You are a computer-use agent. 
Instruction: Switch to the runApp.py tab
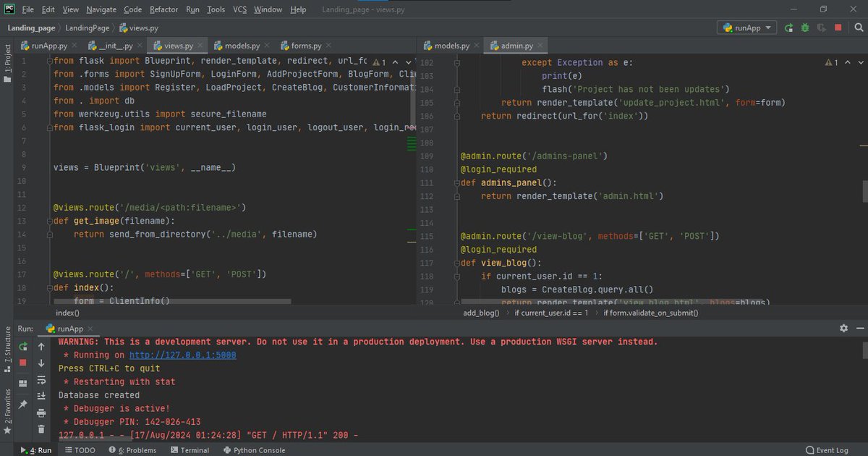(48, 46)
